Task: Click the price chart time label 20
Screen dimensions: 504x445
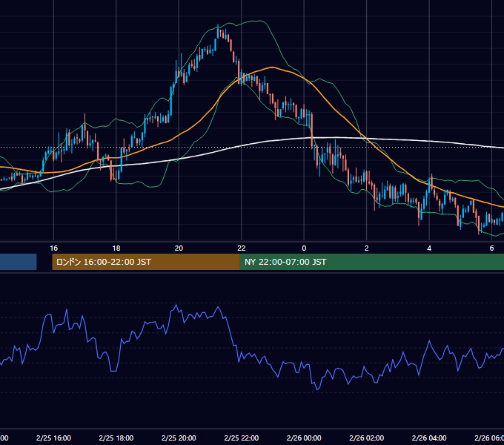Action: 179,248
